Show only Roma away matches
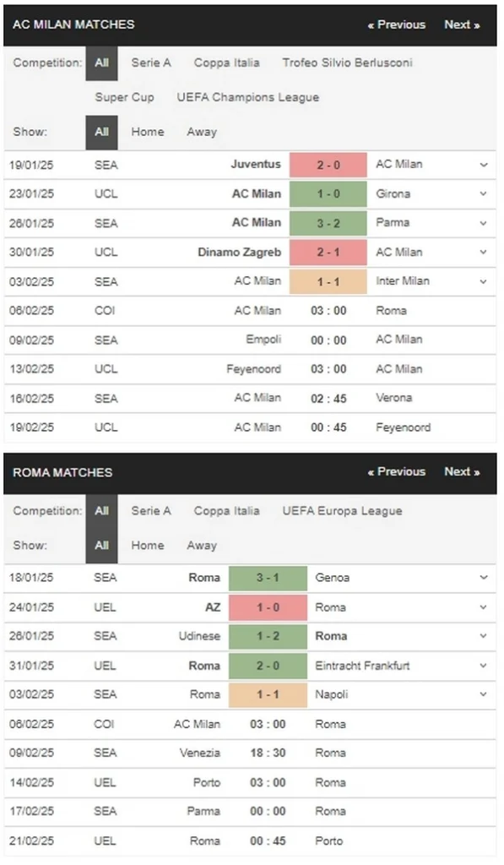Image resolution: width=504 pixels, height=865 pixels. (201, 546)
